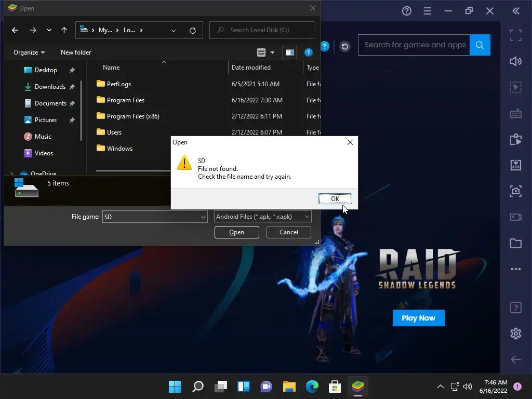Select Downloads in the navigation pane
This screenshot has height=399, width=532.
(50, 87)
